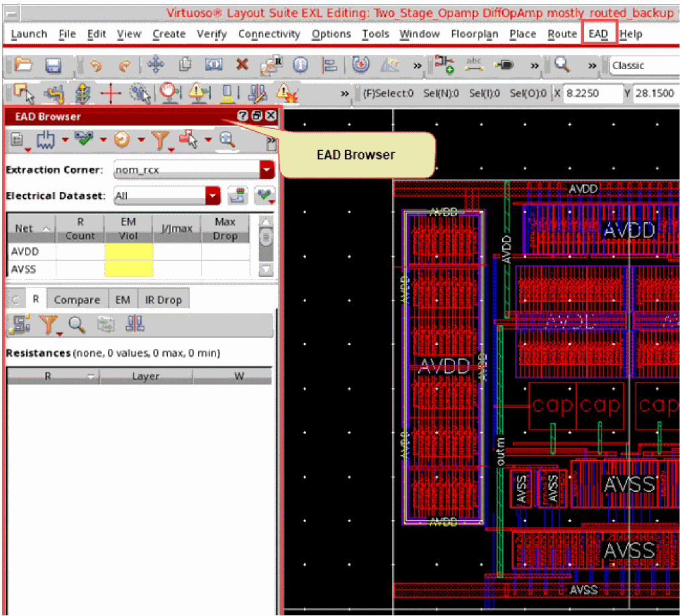This screenshot has height=616, width=680.
Task: Open the Electrical Dataset dropdown
Action: pos(213,196)
